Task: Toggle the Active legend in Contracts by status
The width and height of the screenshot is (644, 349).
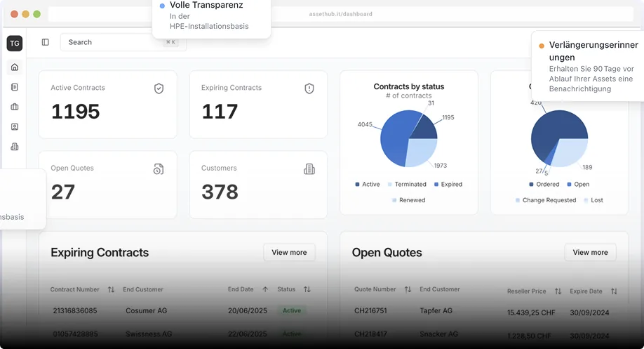Action: 368,184
